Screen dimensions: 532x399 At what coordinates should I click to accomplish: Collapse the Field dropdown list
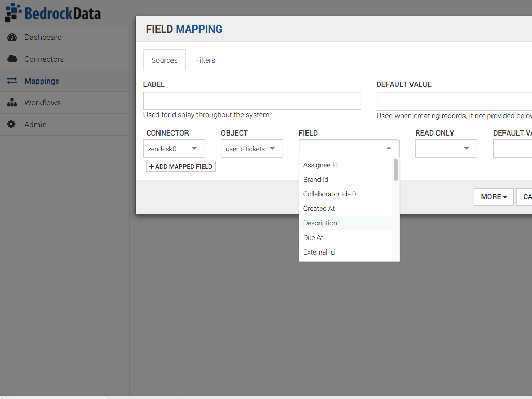pos(389,149)
